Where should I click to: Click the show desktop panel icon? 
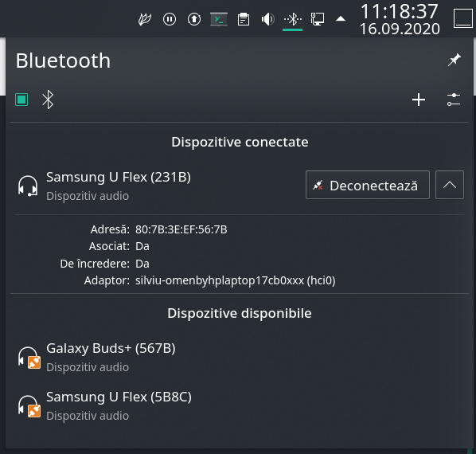click(x=462, y=18)
